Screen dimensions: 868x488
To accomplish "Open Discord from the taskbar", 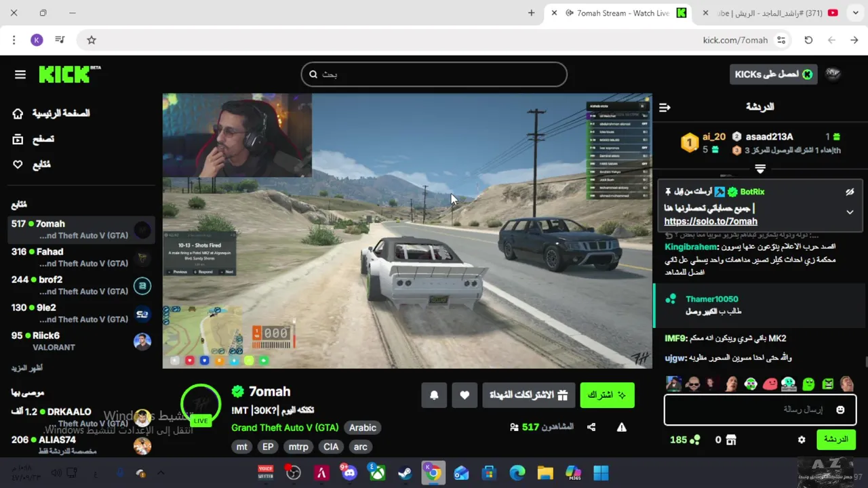I will click(x=349, y=473).
